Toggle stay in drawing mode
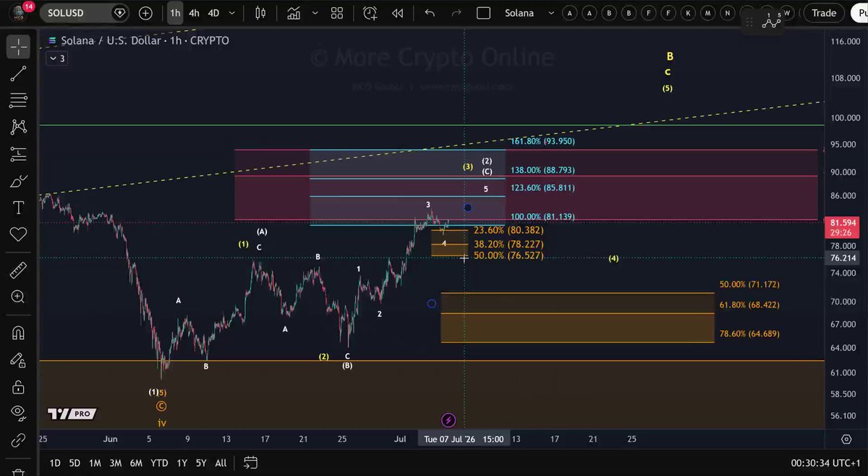868x476 pixels. click(x=19, y=360)
